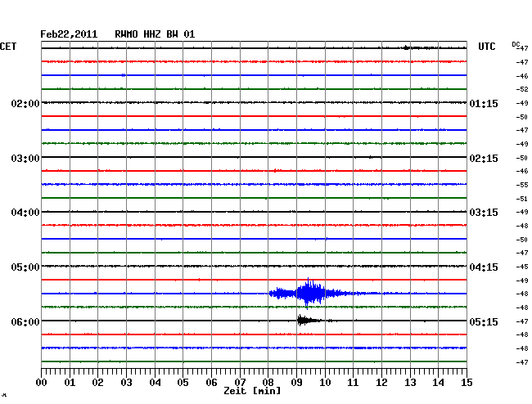Click the 13 minute axis label

pyautogui.click(x=410, y=382)
